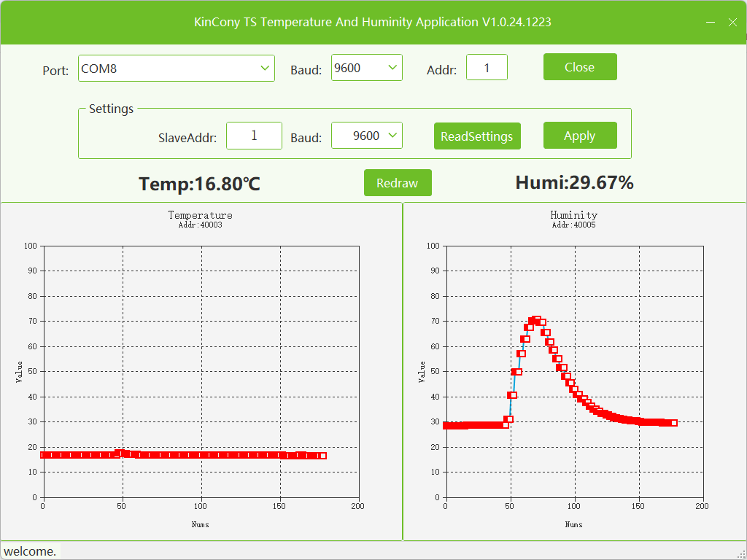Click the application title bar text
This screenshot has height=560, width=747.
click(373, 22)
